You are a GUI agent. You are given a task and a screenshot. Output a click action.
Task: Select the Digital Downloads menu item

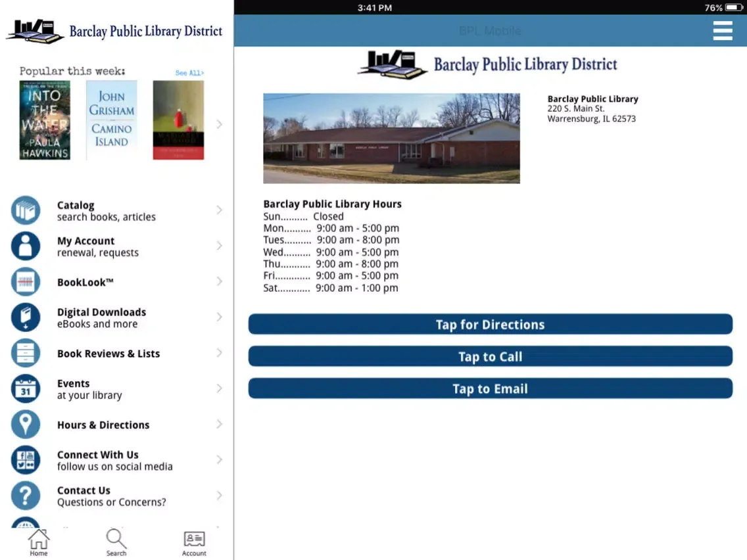[x=117, y=317]
